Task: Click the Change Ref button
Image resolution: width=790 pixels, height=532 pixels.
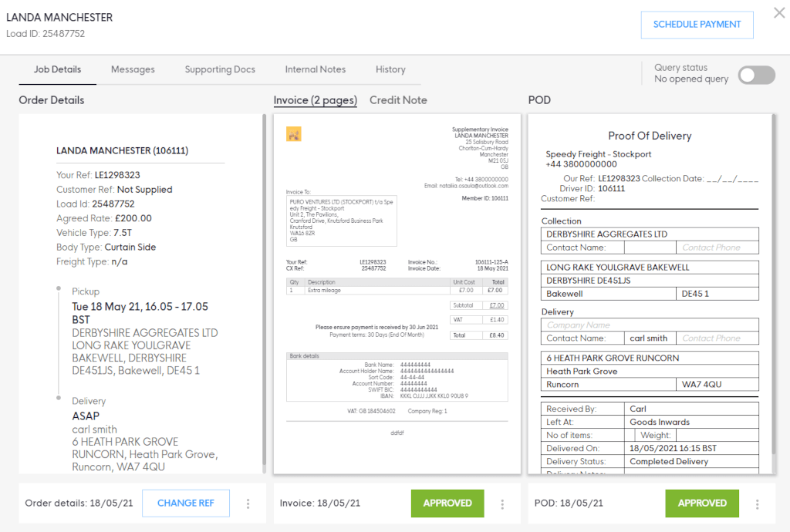Action: [x=186, y=503]
